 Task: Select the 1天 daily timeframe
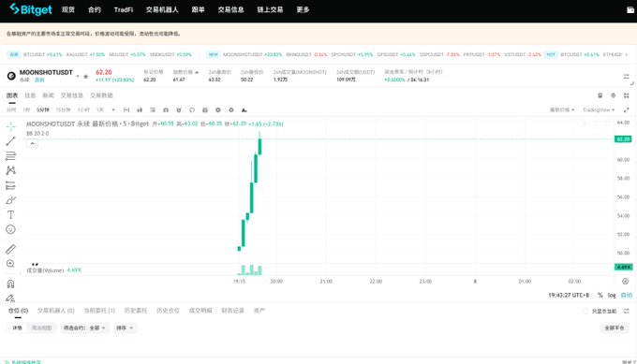tap(100, 110)
